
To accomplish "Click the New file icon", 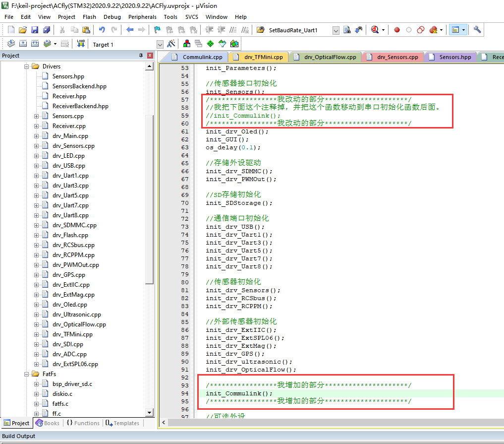I will [x=11, y=30].
